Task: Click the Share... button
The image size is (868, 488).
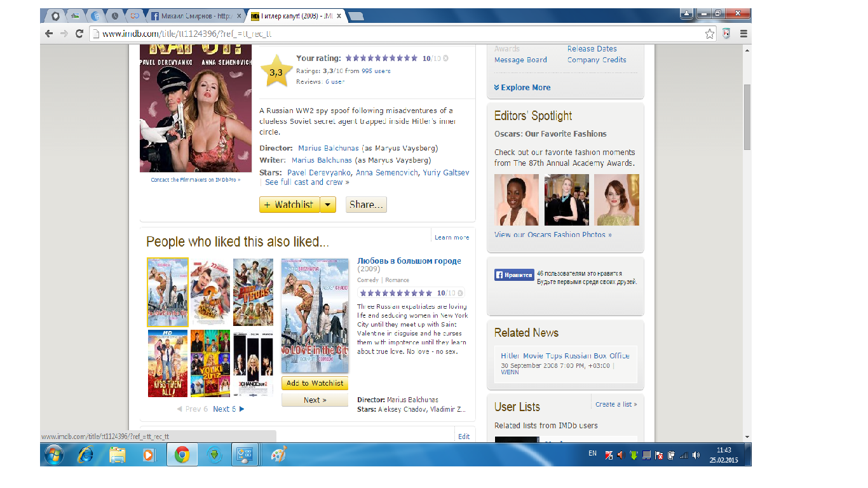Action: 366,205
